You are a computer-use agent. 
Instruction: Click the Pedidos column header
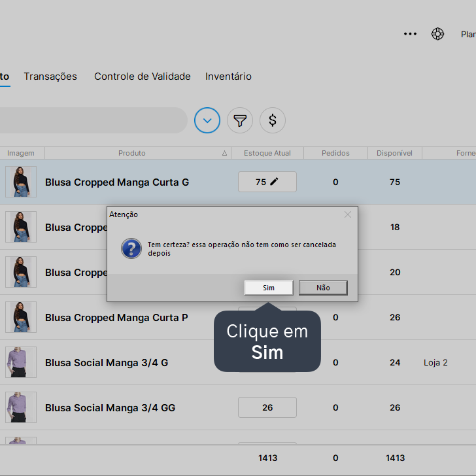(335, 153)
